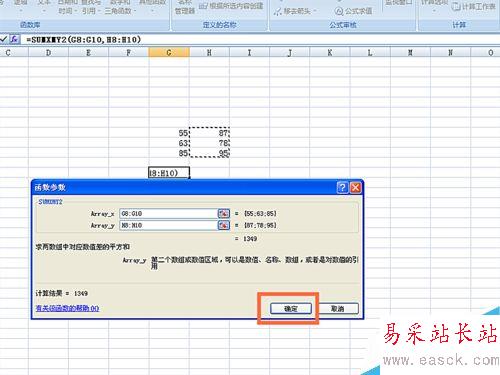This screenshot has width=500, height=375.
Task: Click the 移去箭头 icon in the ribbon
Action: 278,11
